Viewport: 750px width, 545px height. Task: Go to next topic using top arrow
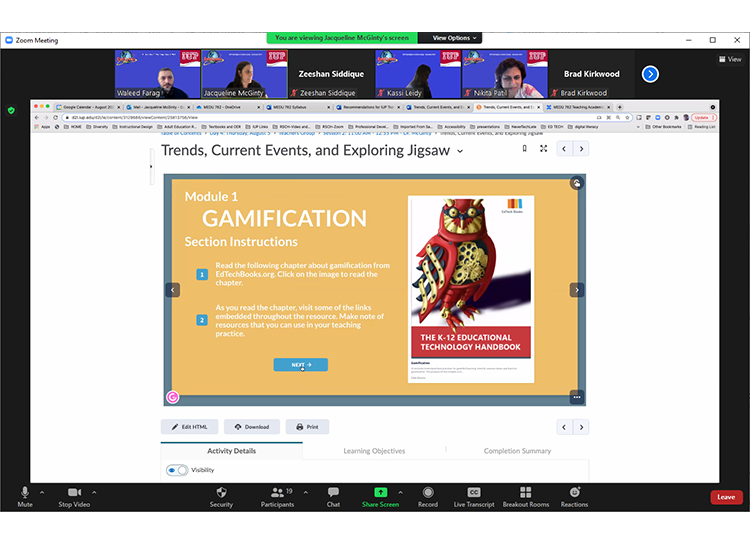[581, 149]
